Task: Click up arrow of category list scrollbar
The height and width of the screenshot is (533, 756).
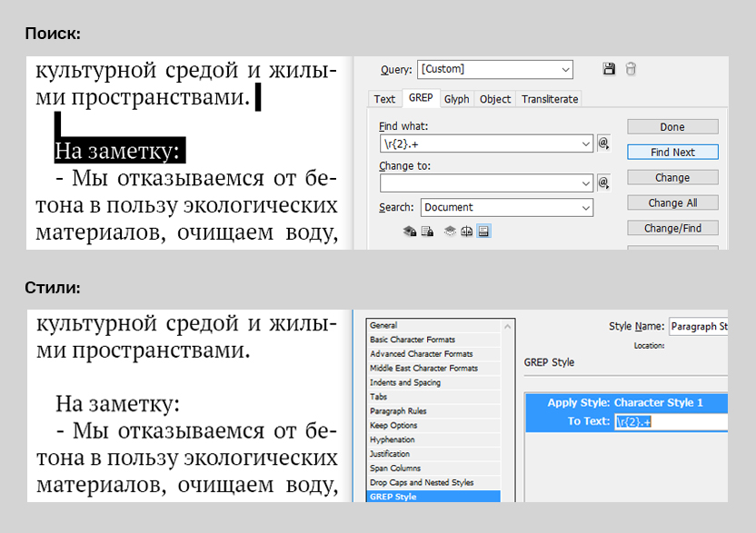Action: click(x=508, y=327)
